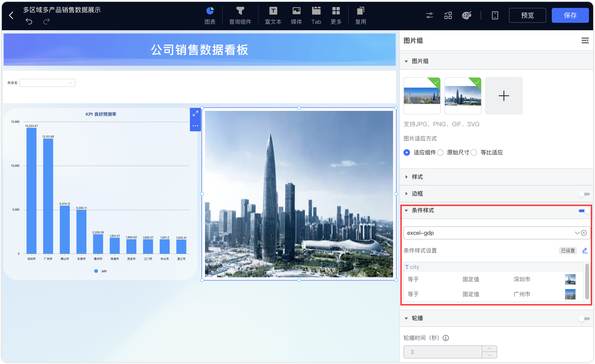
Task: Redo the last action
Action: pyautogui.click(x=46, y=21)
